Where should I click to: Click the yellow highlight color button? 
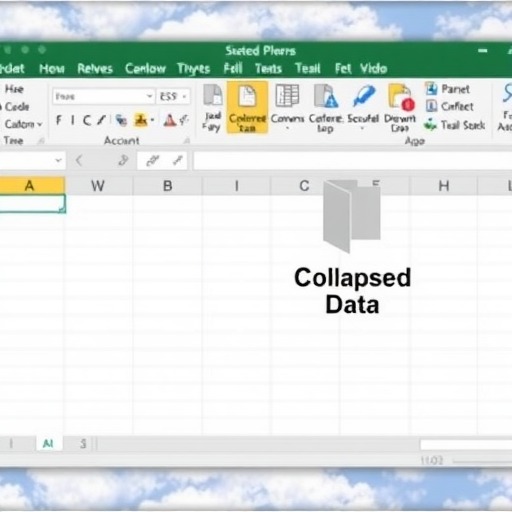pyautogui.click(x=141, y=120)
